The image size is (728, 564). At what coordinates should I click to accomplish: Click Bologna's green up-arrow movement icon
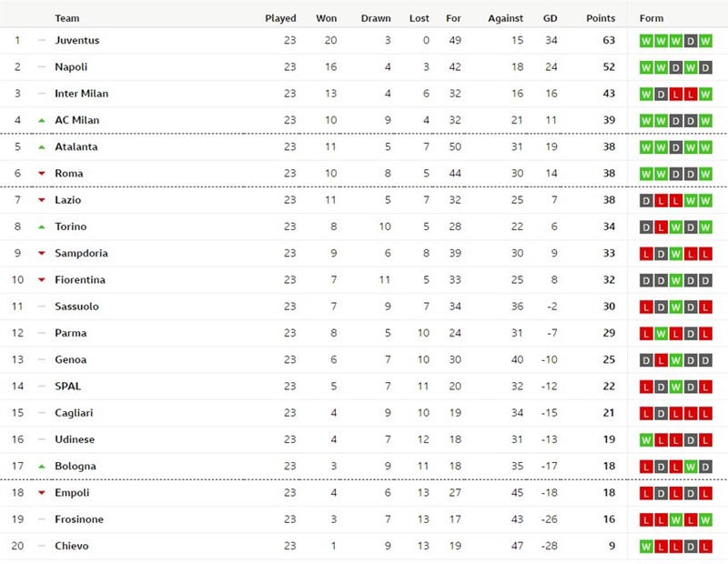[x=42, y=467]
